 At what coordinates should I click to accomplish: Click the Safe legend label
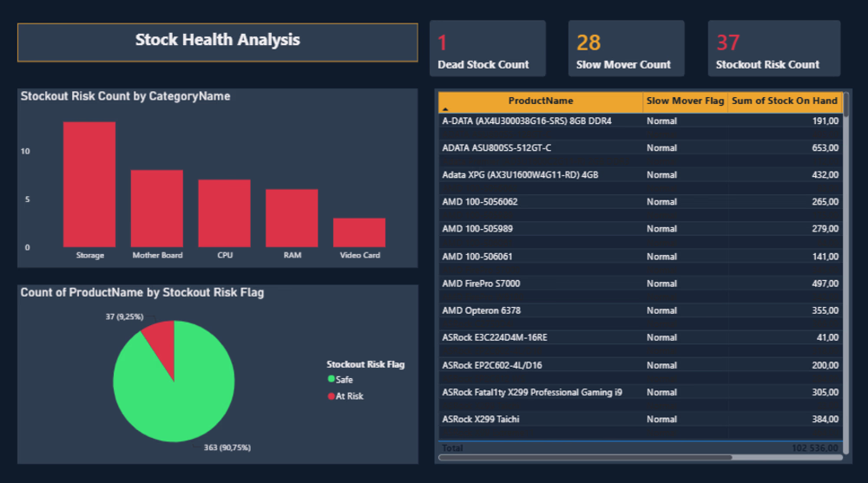pos(345,380)
